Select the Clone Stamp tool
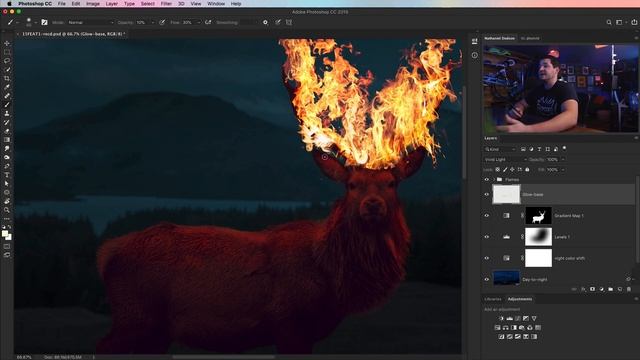Image resolution: width=640 pixels, height=360 pixels. tap(7, 113)
